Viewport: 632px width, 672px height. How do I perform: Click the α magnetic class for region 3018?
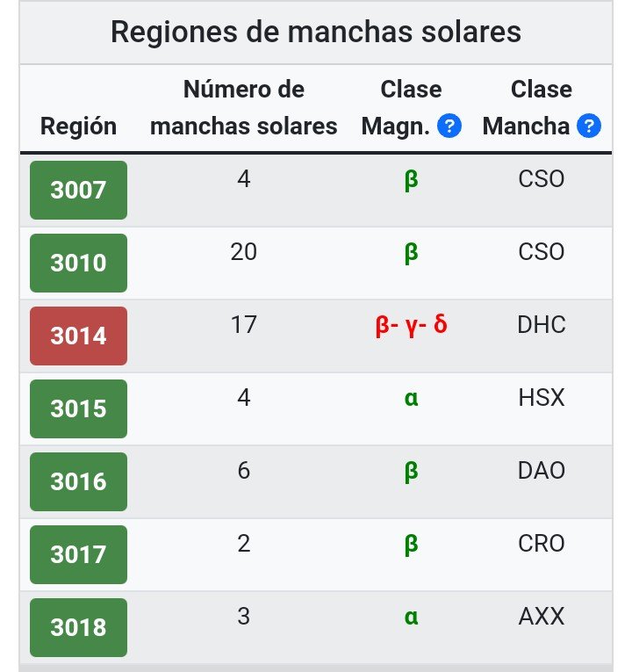(x=411, y=618)
